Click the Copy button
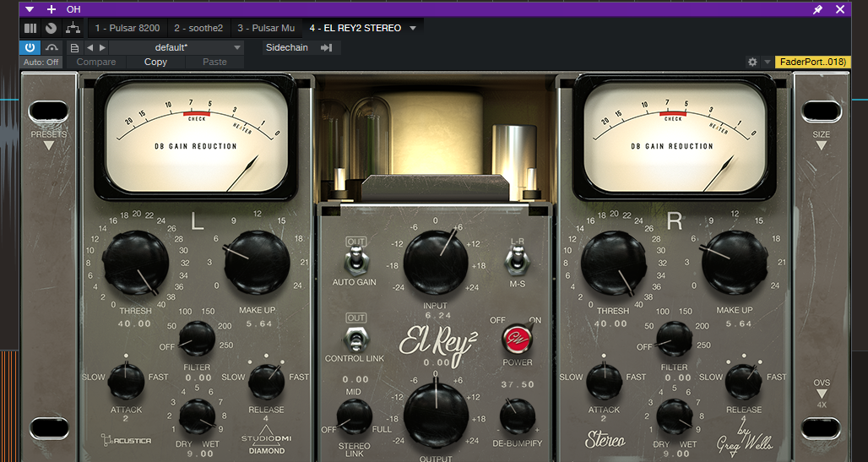868x462 pixels. point(155,62)
